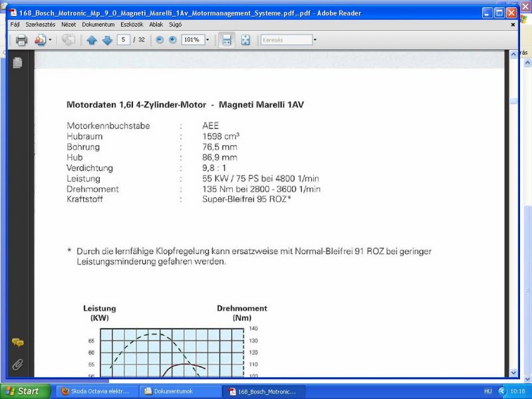Click the Verdichtung value 9,8 : 1
The image size is (532, 399).
[x=214, y=168]
